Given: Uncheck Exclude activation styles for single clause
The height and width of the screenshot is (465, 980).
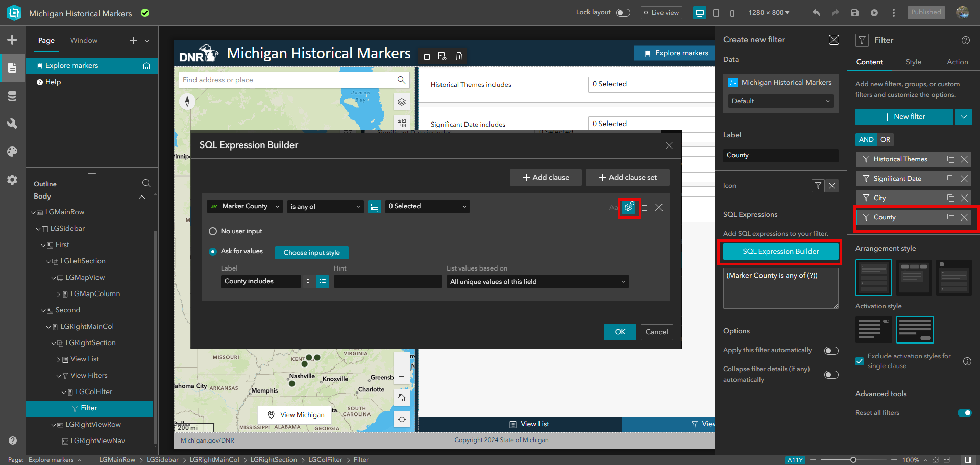Looking at the screenshot, I should pyautogui.click(x=860, y=361).
